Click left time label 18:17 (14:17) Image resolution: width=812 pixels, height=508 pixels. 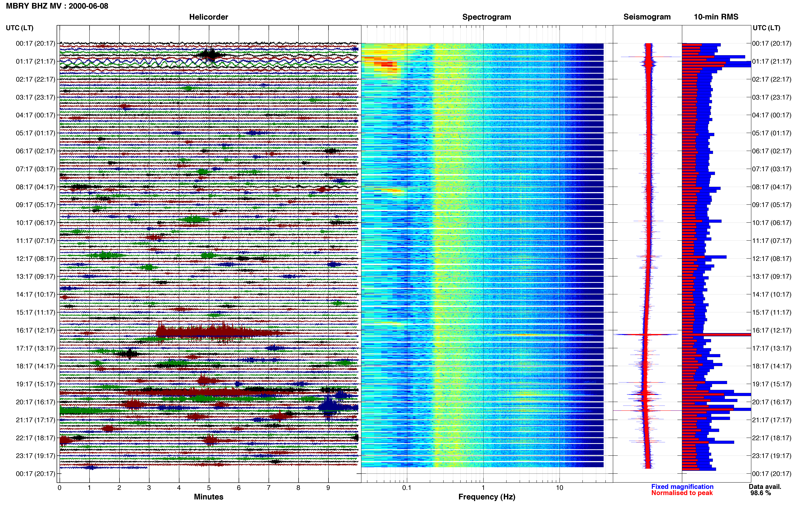pos(36,366)
